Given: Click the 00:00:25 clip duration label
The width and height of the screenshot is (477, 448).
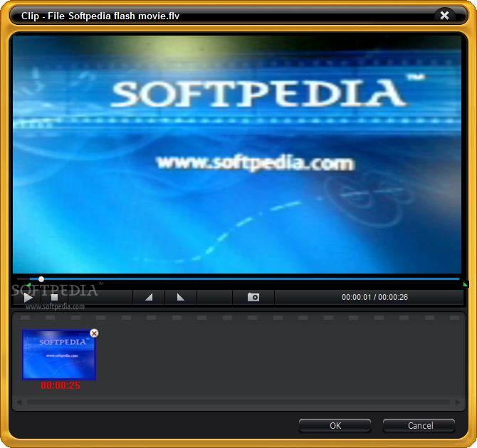Looking at the screenshot, I should (x=61, y=385).
